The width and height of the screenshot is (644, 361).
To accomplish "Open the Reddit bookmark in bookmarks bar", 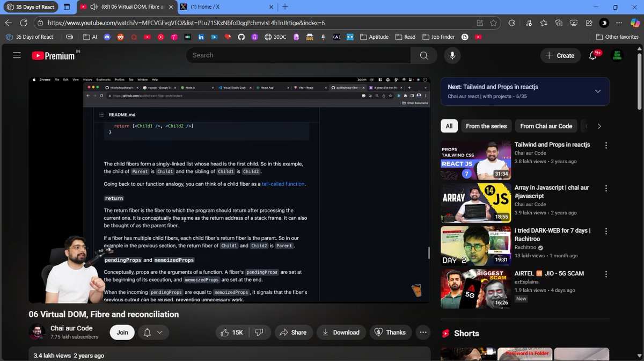I will (x=120, y=37).
